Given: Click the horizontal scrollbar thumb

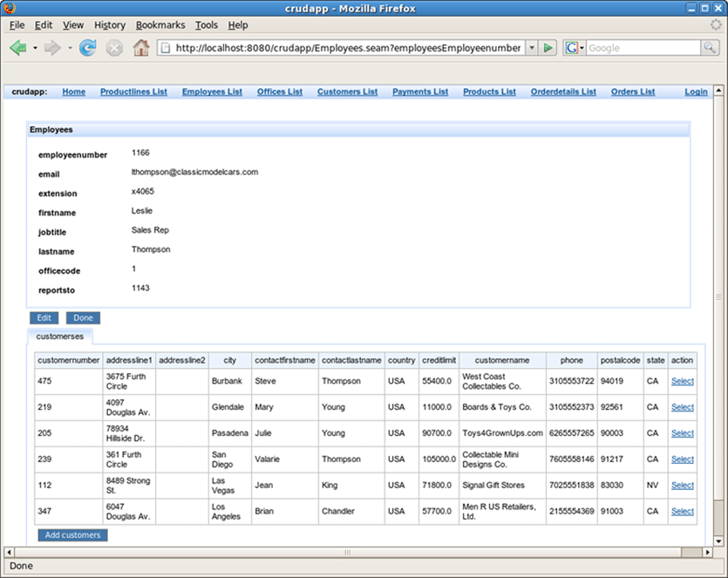Looking at the screenshot, I should (347, 552).
